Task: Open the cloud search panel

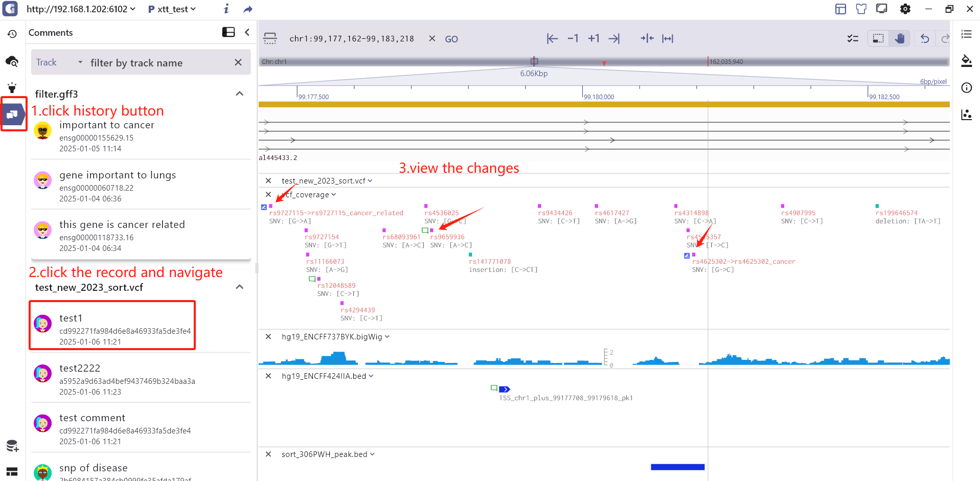Action: (12, 61)
